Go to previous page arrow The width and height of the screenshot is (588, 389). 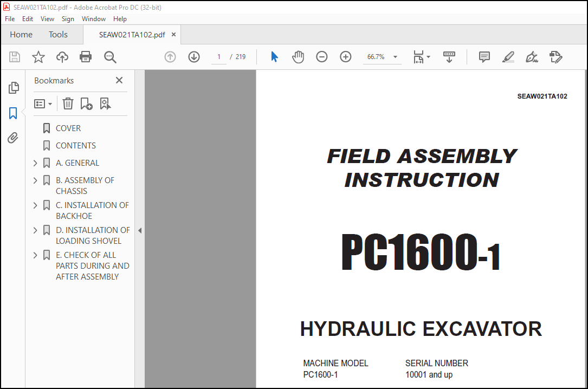pyautogui.click(x=170, y=57)
